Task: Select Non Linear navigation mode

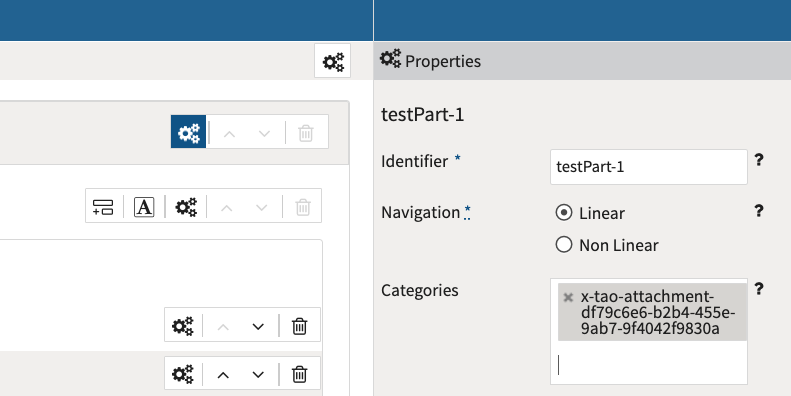Action: coord(563,245)
